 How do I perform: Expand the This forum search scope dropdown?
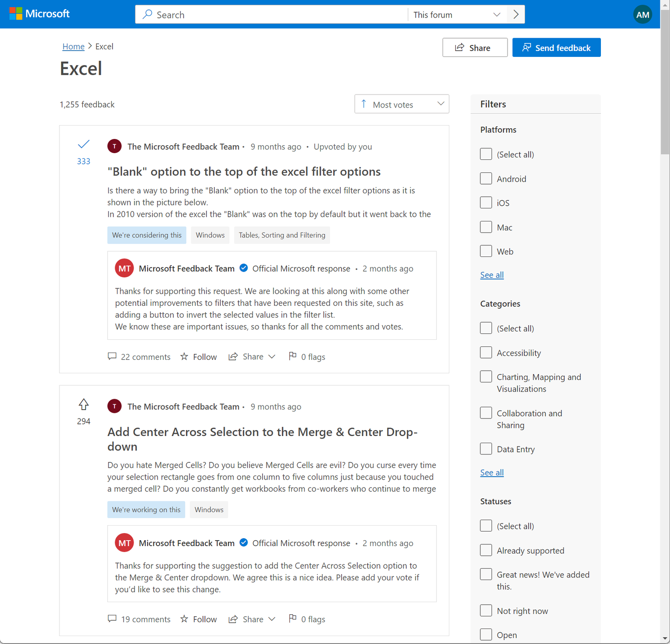point(456,15)
